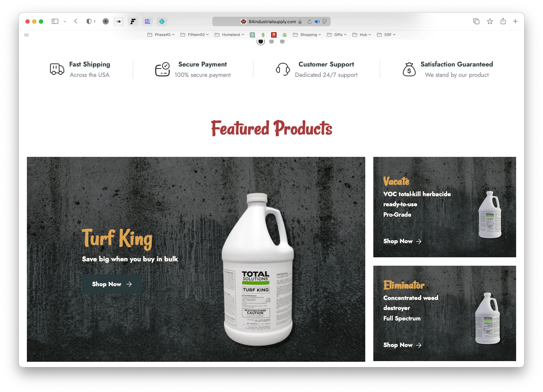The image size is (543, 392).
Task: Click the "We stand by our product" text
Action: pos(457,75)
